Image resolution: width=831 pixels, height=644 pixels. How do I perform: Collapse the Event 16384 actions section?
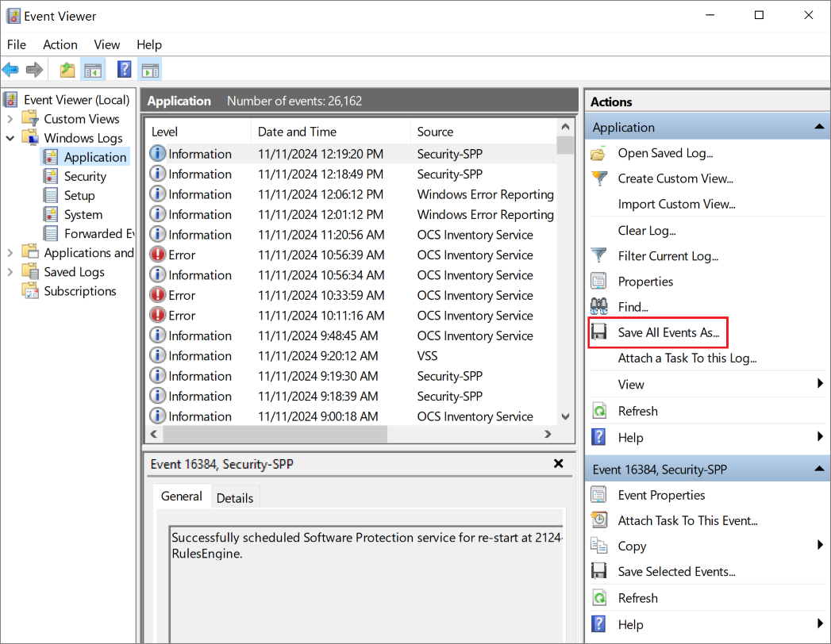tap(819, 469)
